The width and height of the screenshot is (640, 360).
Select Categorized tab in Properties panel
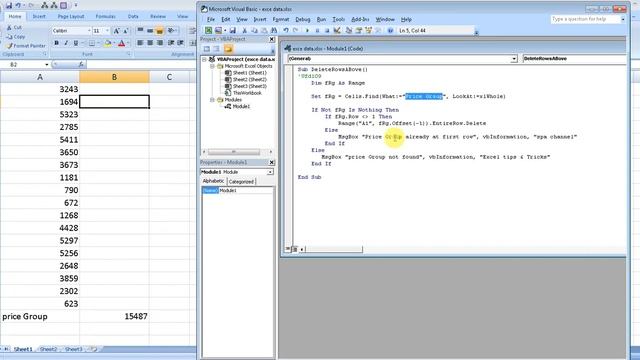tap(241, 182)
